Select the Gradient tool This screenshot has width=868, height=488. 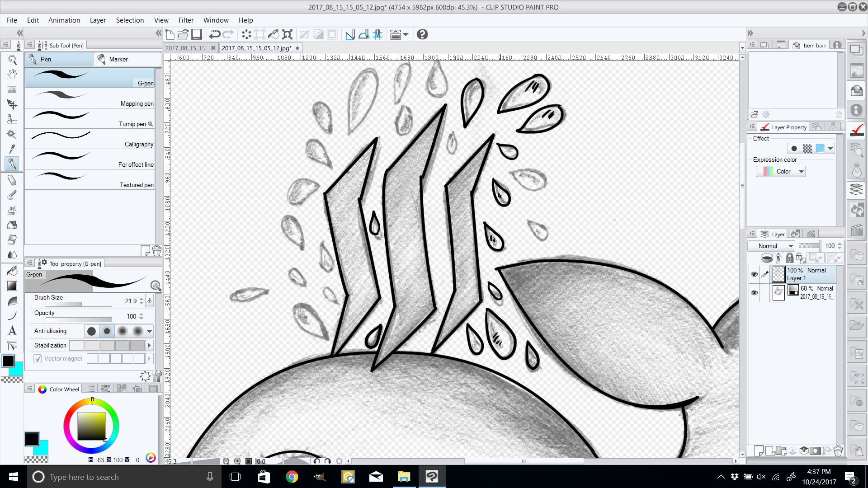[x=12, y=286]
